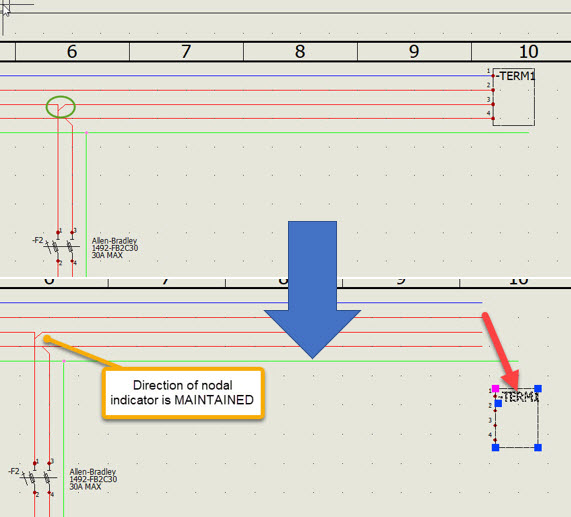Click column 9 header in top ruler
The height and width of the screenshot is (517, 571).
[x=414, y=52]
